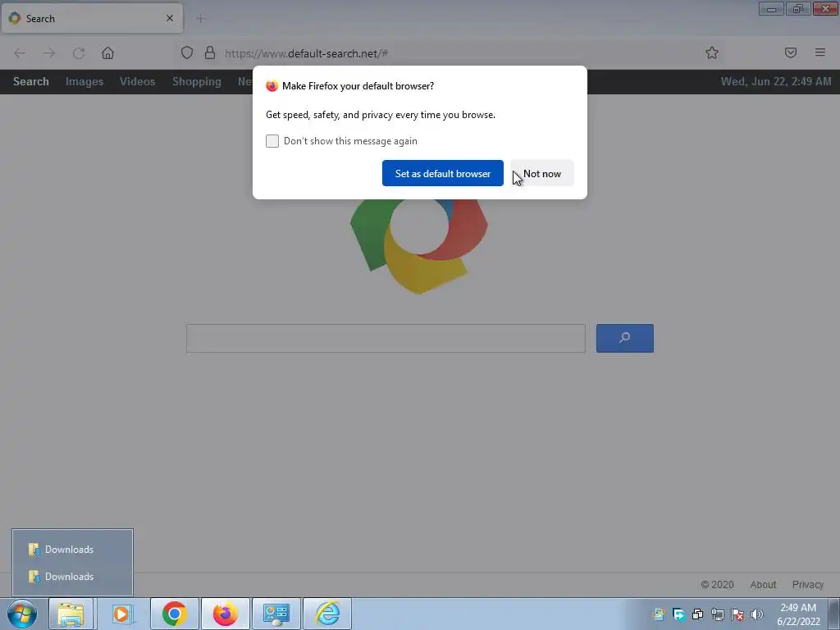Select second Downloads window in taskbar preview
This screenshot has height=630, width=840.
point(72,577)
